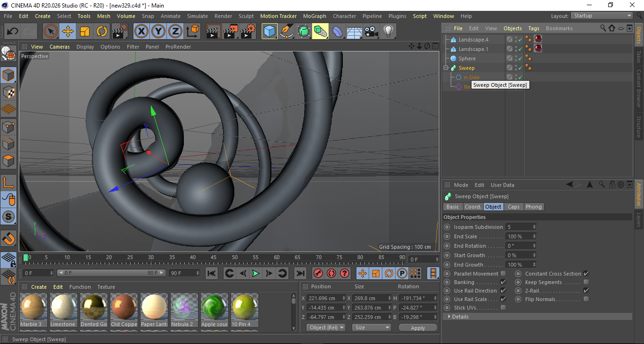Toggle X axis lock

click(141, 32)
